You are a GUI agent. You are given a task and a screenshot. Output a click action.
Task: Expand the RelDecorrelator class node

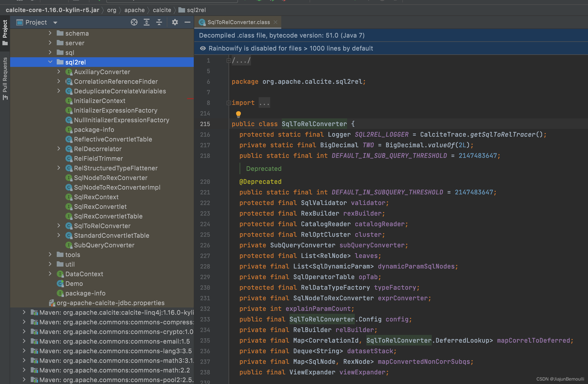pos(59,149)
